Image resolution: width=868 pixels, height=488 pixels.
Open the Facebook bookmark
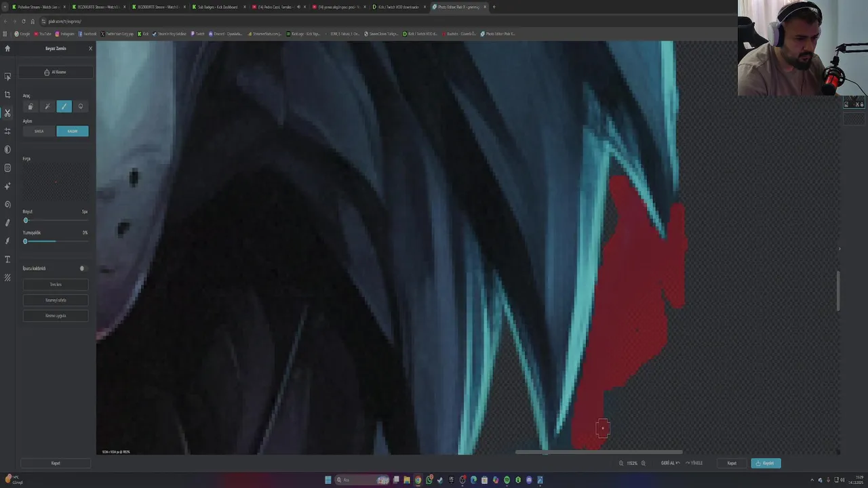(x=87, y=34)
